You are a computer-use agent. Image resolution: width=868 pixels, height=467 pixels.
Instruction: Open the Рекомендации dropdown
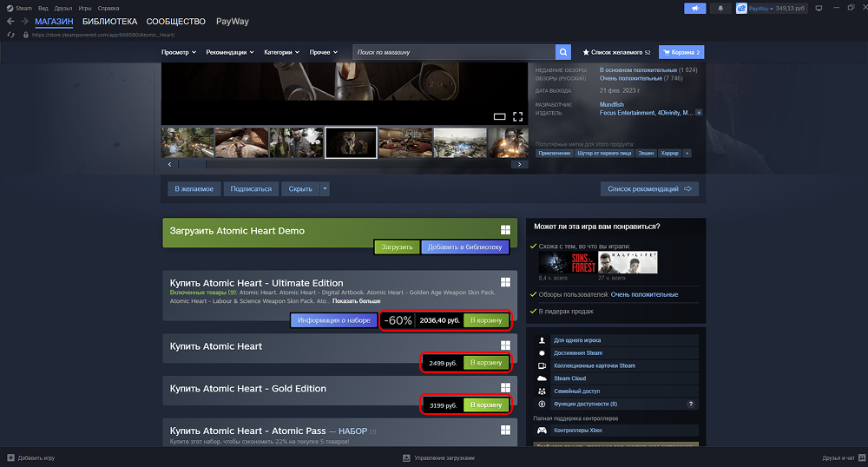pos(230,52)
